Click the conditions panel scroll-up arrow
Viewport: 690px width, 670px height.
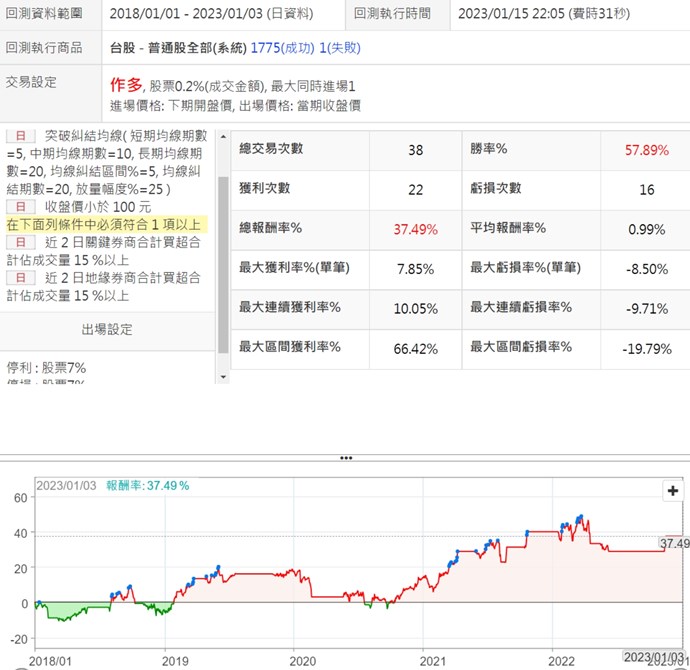coord(223,135)
